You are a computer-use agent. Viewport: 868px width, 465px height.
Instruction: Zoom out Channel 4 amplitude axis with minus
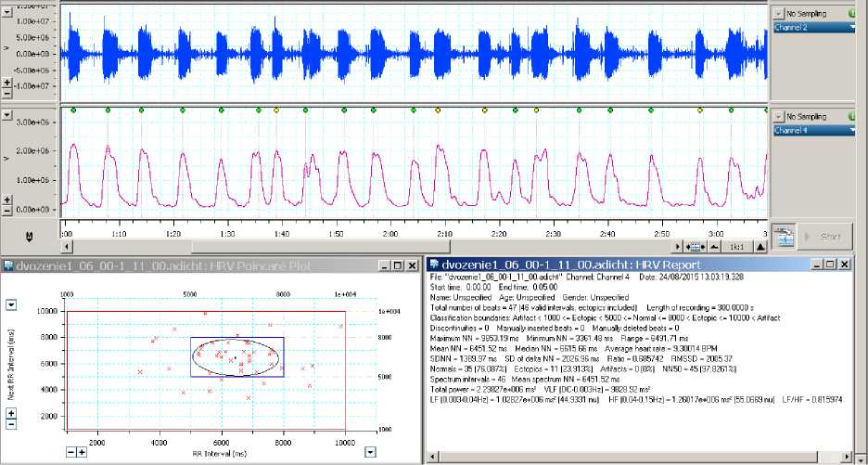coord(7,210)
